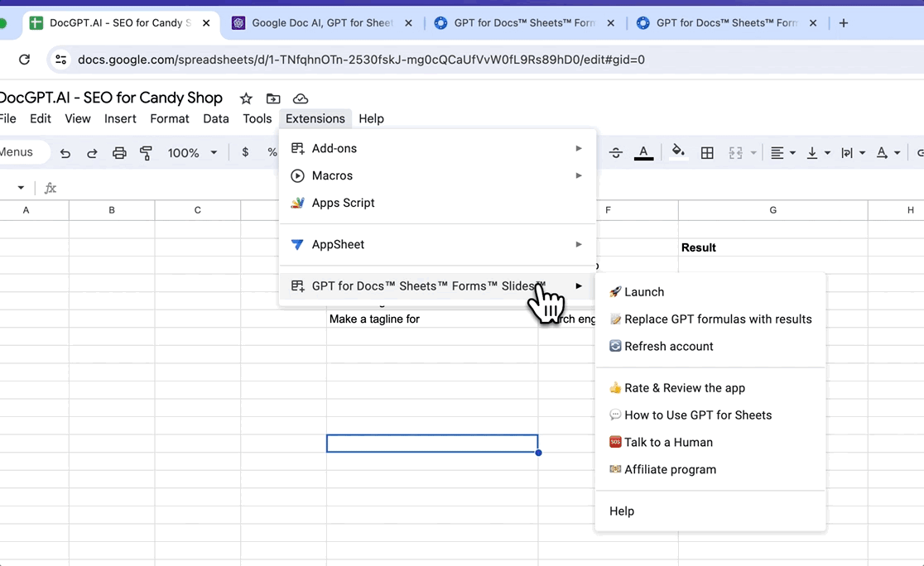
Task: Click Help in the GPT submenu
Action: tap(710, 511)
